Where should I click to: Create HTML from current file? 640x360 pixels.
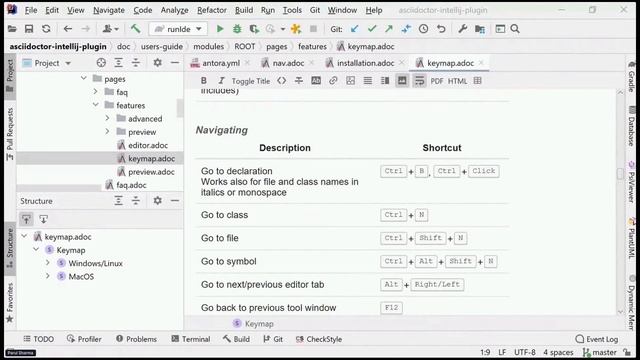pos(458,81)
